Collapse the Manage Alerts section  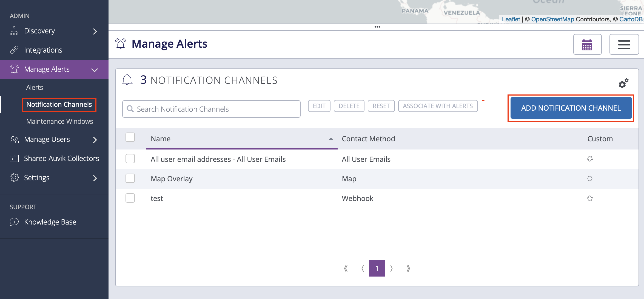pyautogui.click(x=95, y=70)
